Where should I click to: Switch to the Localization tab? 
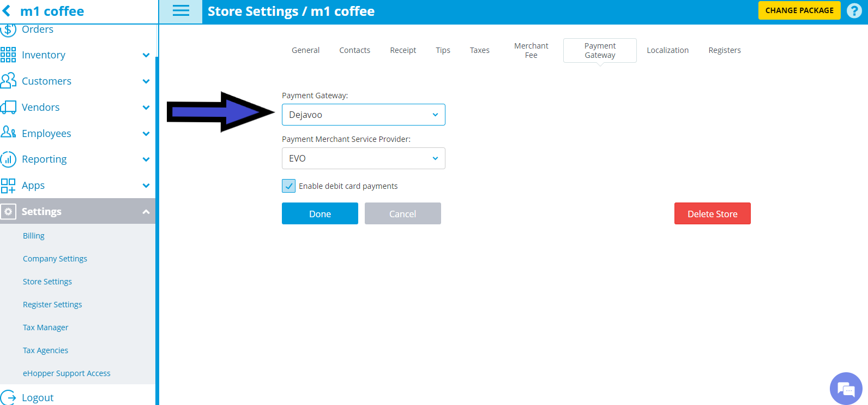click(668, 50)
